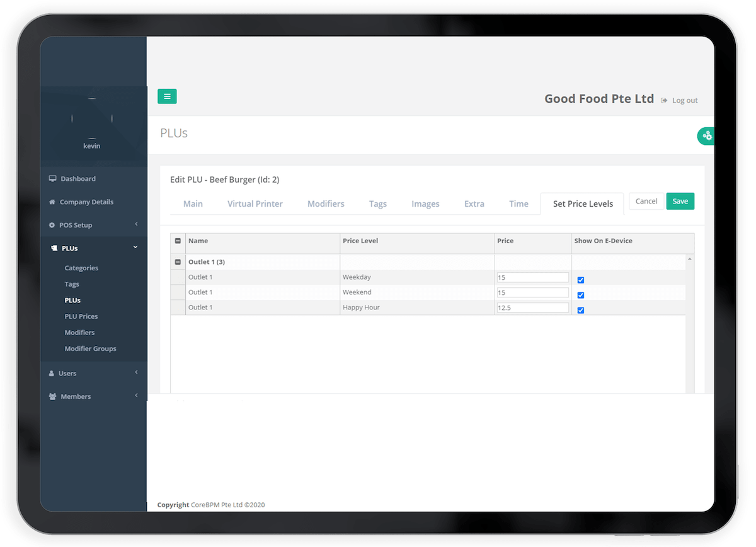Screen dimensions: 756x547
Task: Open PLU Prices in the sidebar
Action: click(81, 316)
